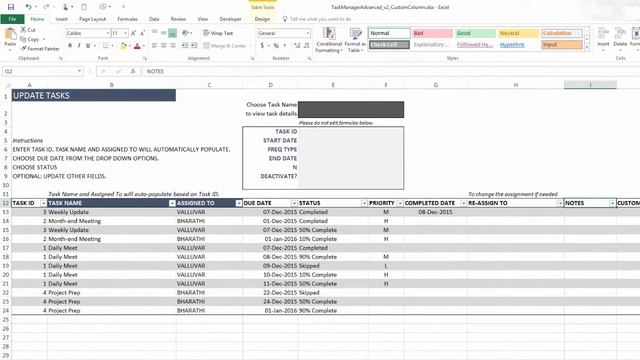Select column header I

(590, 85)
